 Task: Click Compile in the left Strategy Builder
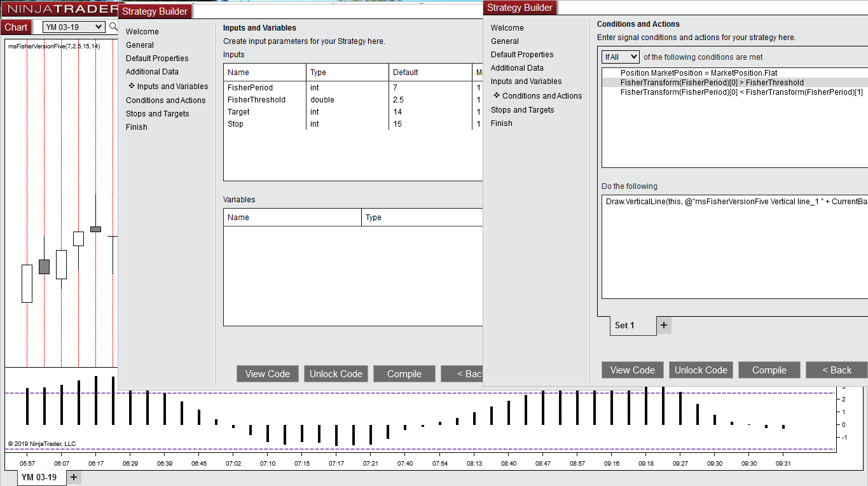[x=404, y=374]
